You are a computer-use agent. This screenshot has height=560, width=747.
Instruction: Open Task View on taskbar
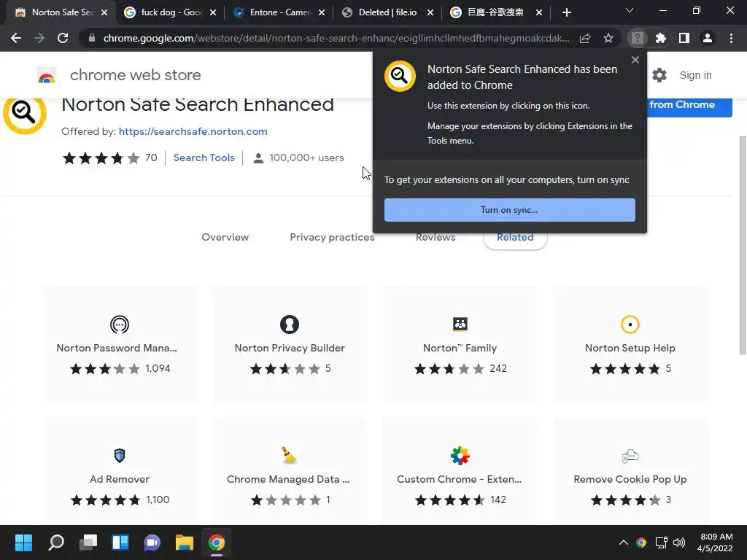88,542
